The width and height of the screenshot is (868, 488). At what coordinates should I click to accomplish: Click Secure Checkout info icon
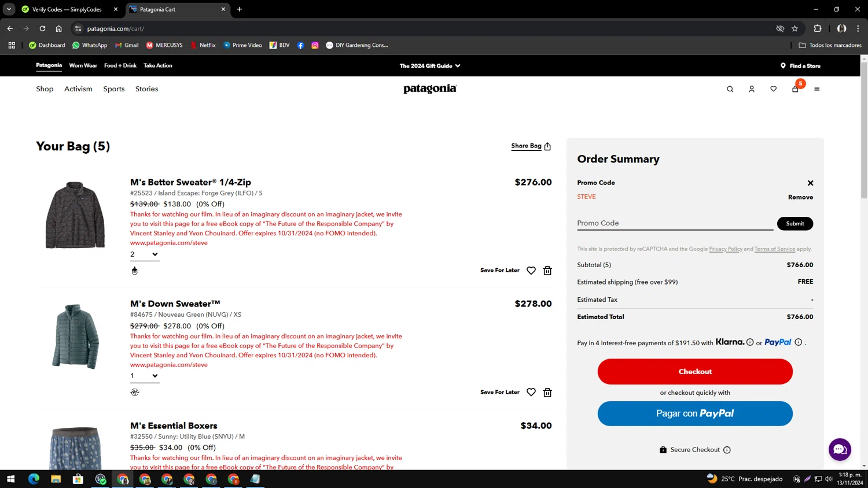pos(727,450)
